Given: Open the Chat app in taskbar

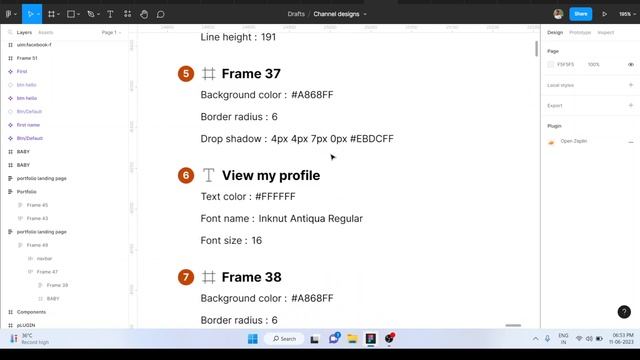Looking at the screenshot, I should tap(334, 338).
